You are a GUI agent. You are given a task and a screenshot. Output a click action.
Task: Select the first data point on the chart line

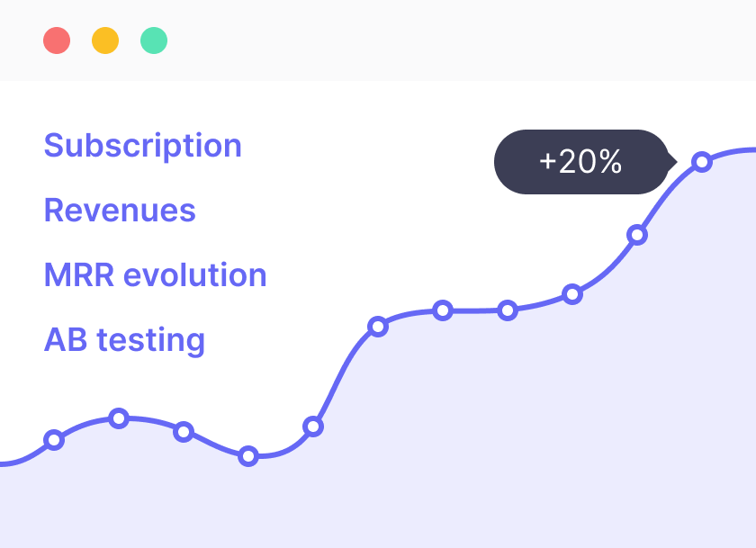tap(54, 439)
